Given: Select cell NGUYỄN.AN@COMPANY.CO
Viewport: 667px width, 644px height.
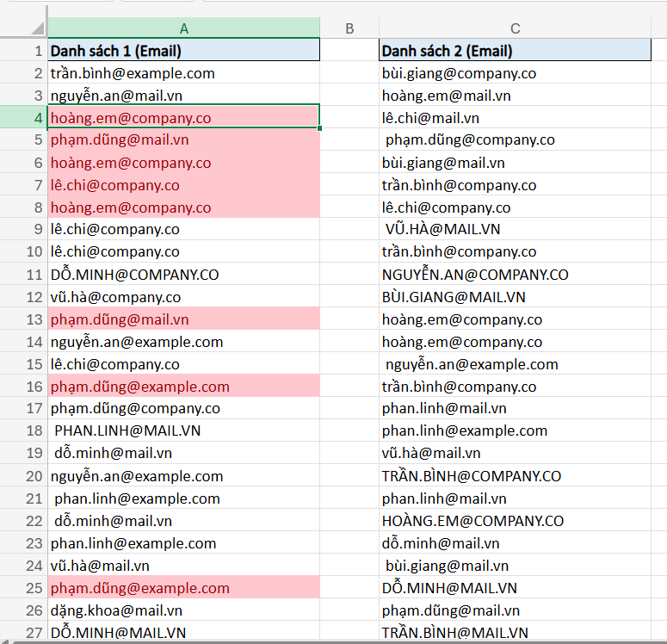Looking at the screenshot, I should (x=515, y=275).
